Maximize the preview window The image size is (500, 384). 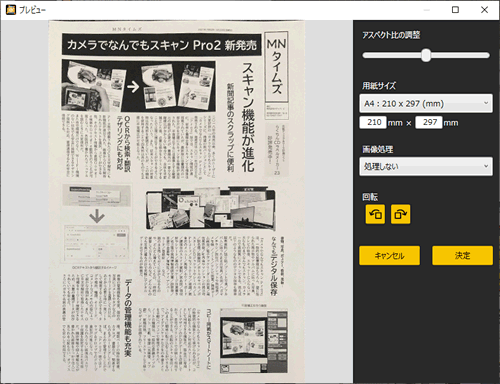(455, 10)
